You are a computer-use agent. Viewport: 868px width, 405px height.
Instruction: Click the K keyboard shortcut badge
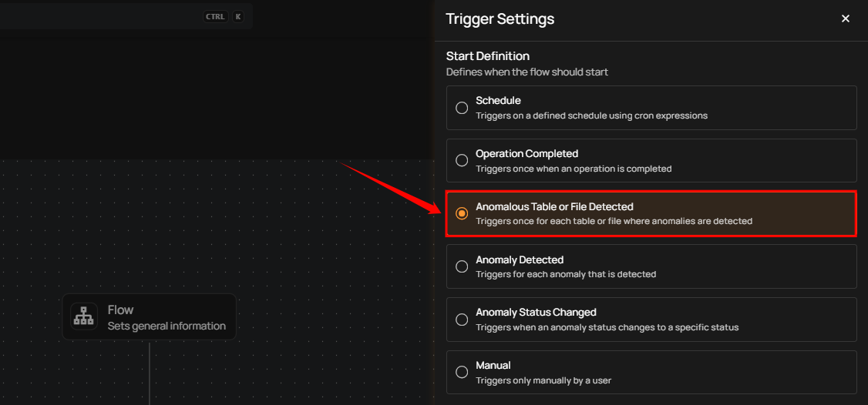[x=237, y=16]
